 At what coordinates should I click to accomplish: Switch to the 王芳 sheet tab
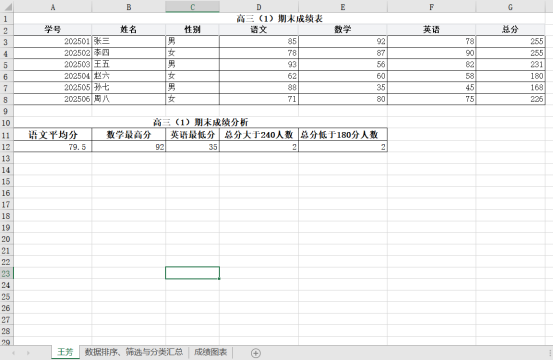pyautogui.click(x=65, y=352)
